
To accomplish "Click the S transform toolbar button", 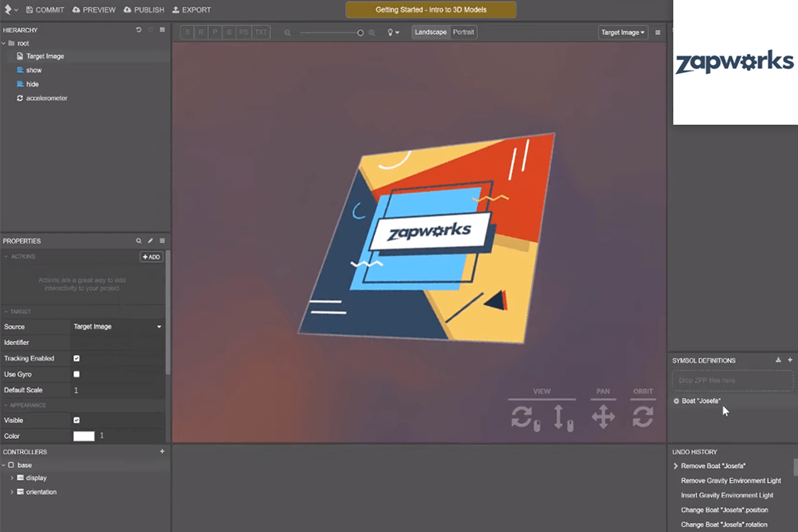I will point(187,32).
